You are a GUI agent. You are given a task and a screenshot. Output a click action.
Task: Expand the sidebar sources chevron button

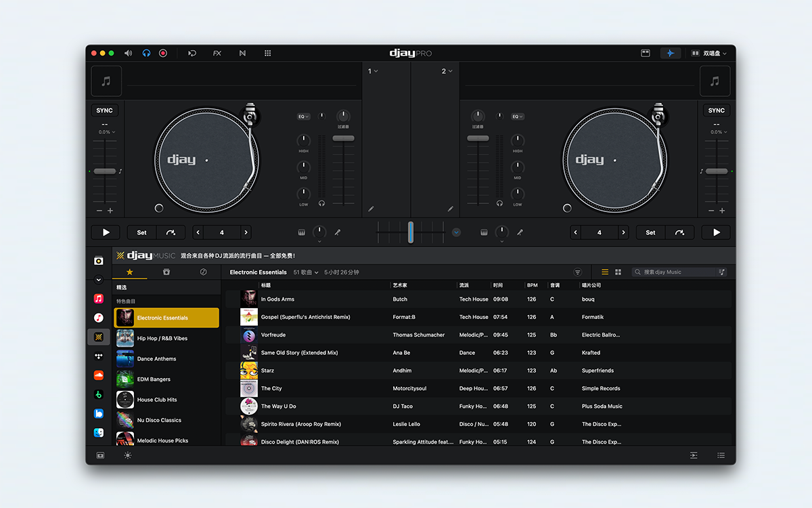[x=99, y=280]
